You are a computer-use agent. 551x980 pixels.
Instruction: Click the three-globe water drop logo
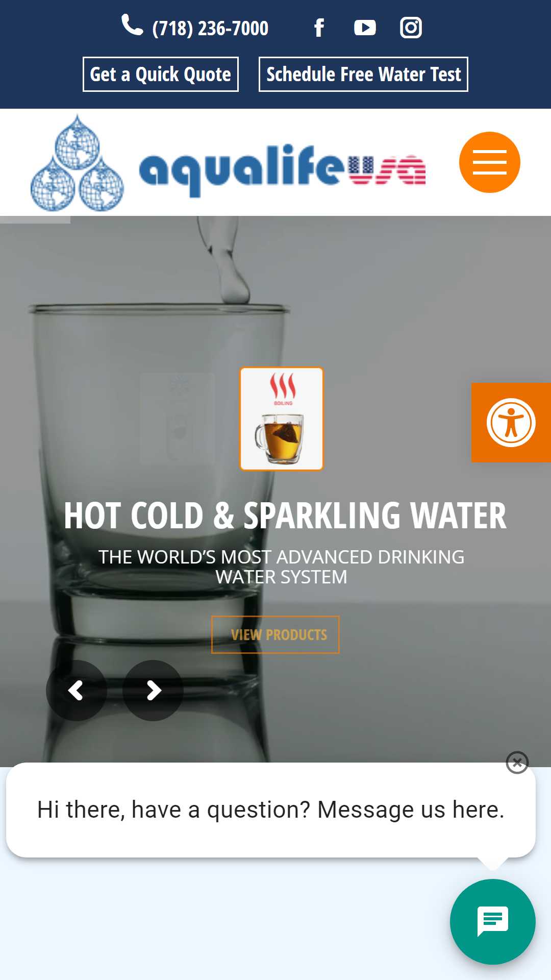(x=77, y=163)
